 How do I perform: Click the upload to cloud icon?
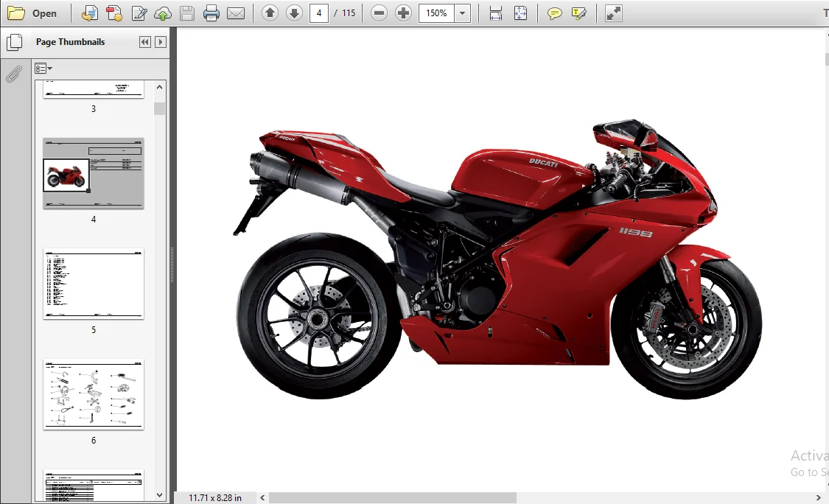point(163,13)
